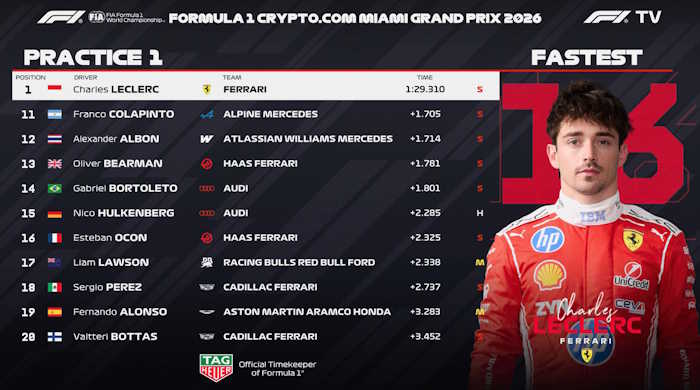Click the Alpine team logo beside Colapinto
Screen dimensions: 700x390
point(207,114)
